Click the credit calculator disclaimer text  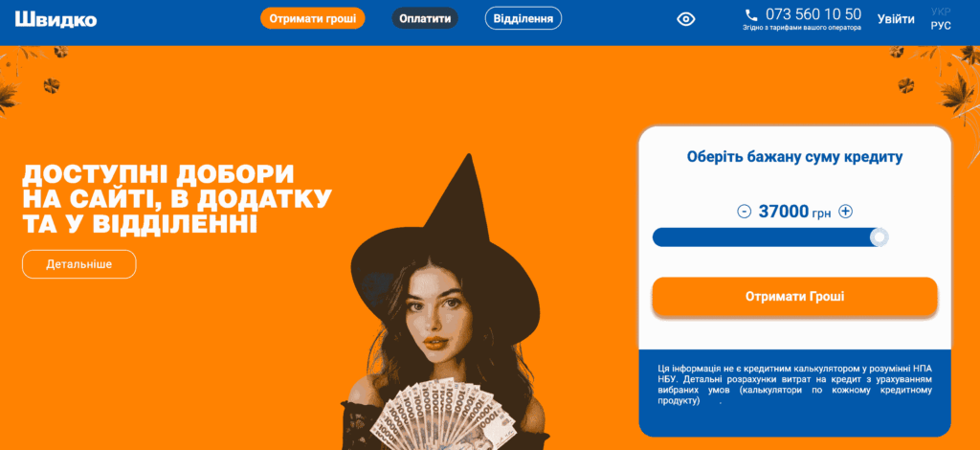tap(794, 384)
